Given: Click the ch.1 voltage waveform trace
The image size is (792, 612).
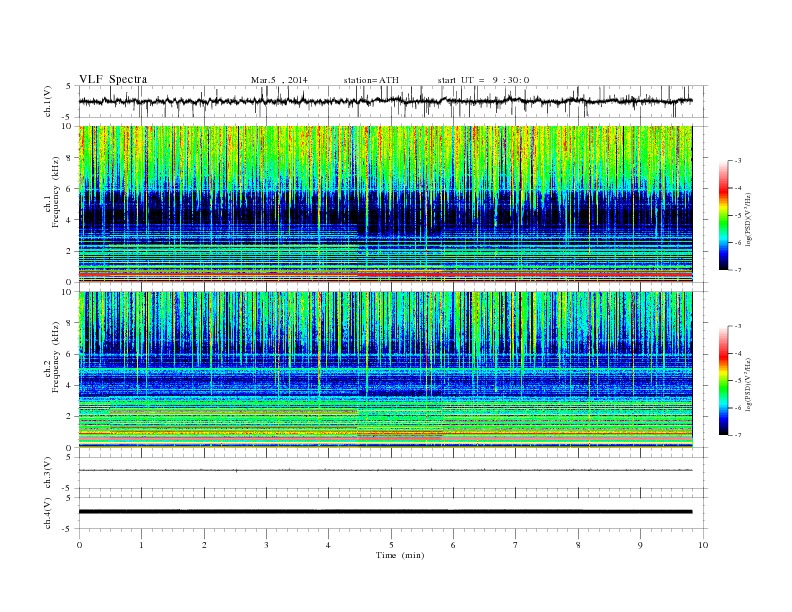Looking at the screenshot, I should pyautogui.click(x=385, y=101).
